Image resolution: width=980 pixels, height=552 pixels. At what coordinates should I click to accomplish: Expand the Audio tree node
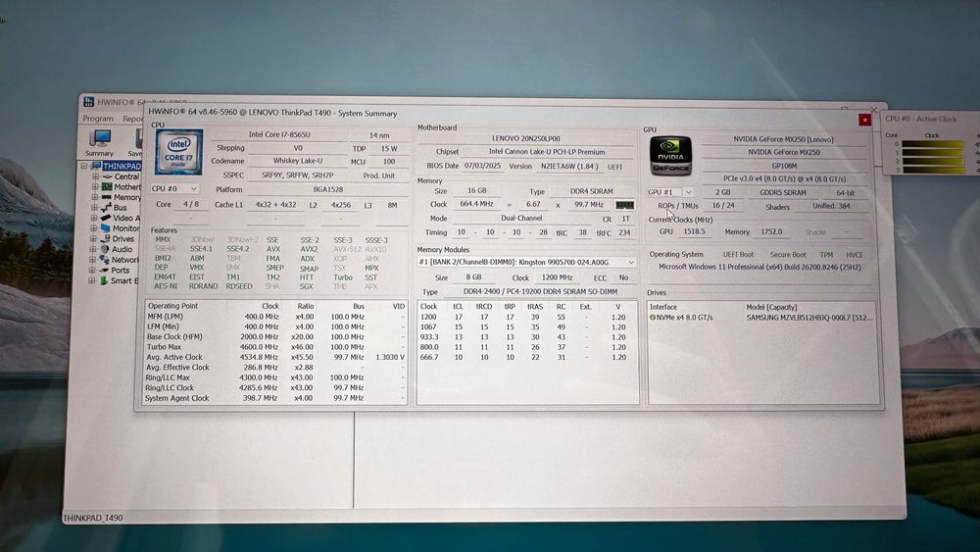click(94, 249)
